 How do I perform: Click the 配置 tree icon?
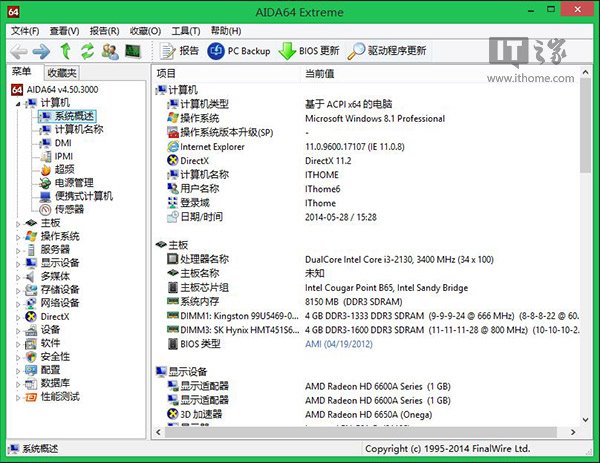tap(31, 370)
